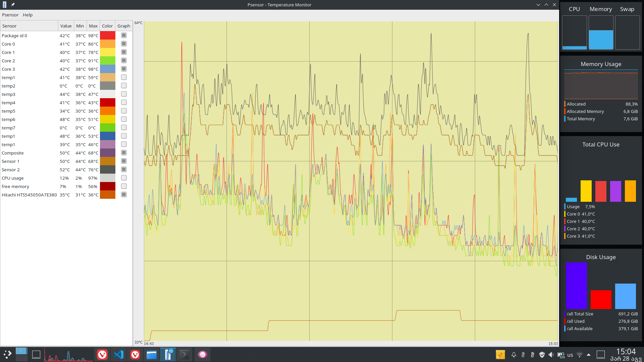Open the terminal taskbar icon
The width and height of the screenshot is (644, 362).
tap(184, 354)
